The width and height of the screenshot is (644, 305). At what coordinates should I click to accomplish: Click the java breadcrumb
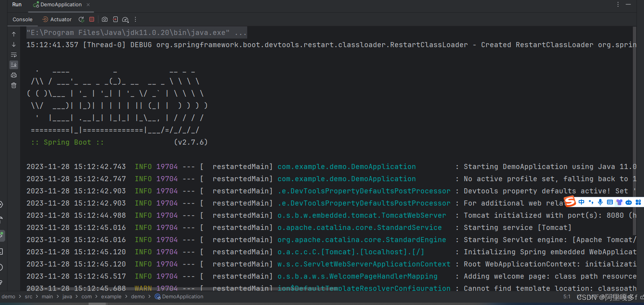click(67, 297)
